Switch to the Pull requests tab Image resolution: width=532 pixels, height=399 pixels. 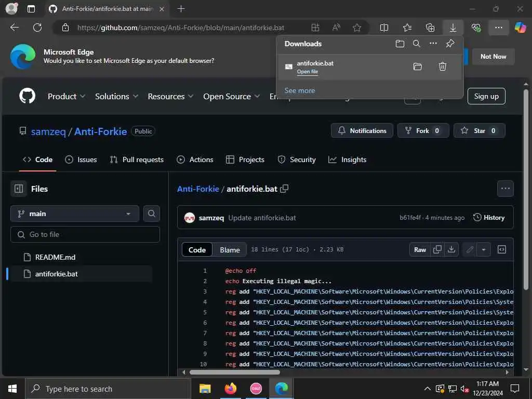coord(137,159)
